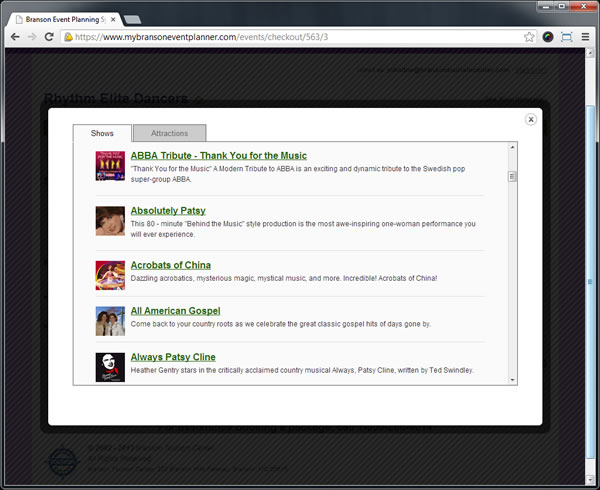Click the ABBA Tribute description text
Screen dimensions: 600x490
tap(298, 174)
